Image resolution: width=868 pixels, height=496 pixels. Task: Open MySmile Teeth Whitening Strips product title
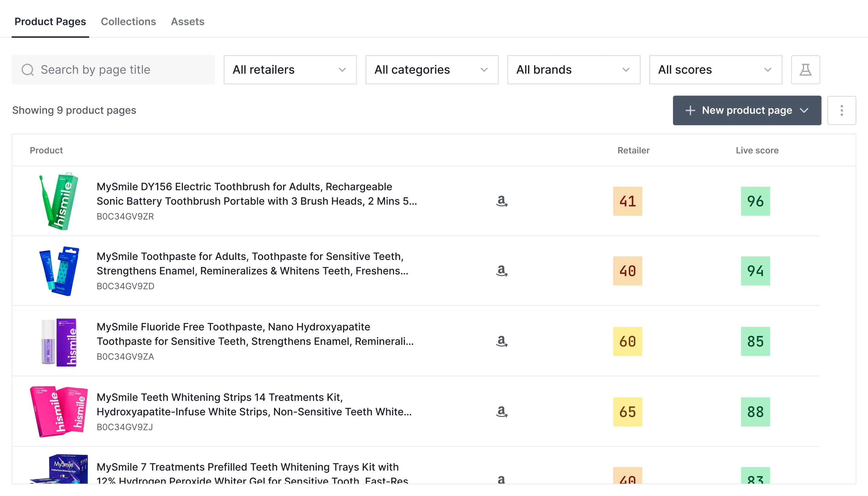pos(254,404)
